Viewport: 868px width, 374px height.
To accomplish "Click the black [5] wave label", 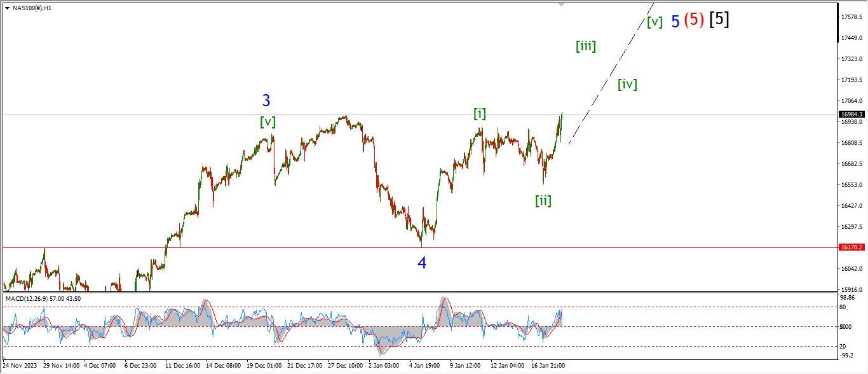I will (719, 19).
